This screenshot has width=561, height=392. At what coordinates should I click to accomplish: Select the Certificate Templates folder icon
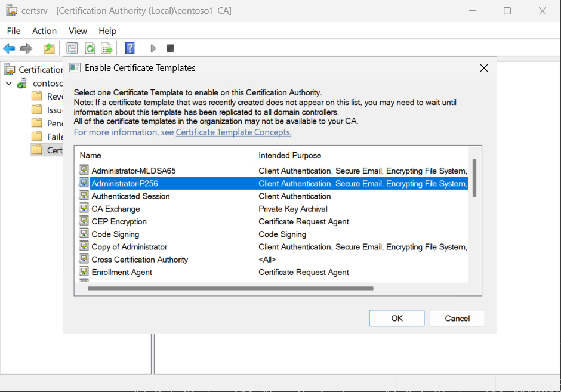click(x=36, y=150)
